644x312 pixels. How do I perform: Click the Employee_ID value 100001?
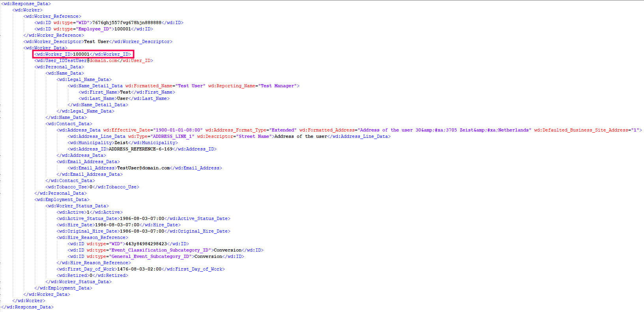[x=123, y=29]
